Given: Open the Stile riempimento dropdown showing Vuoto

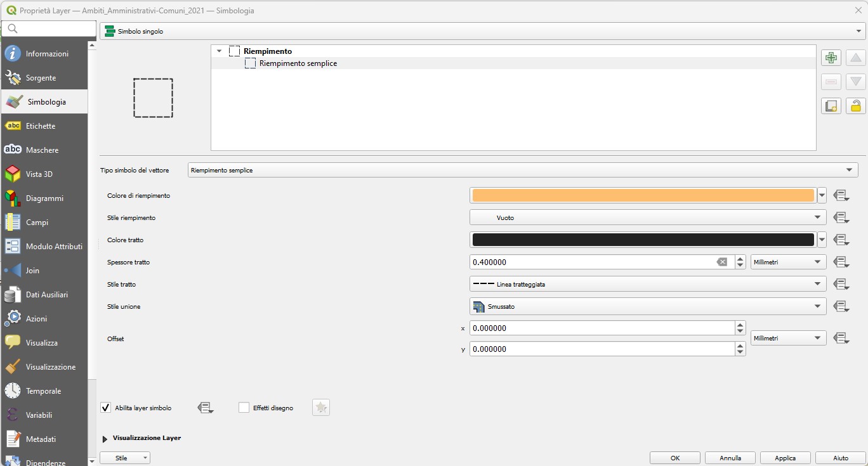Looking at the screenshot, I should pos(647,217).
